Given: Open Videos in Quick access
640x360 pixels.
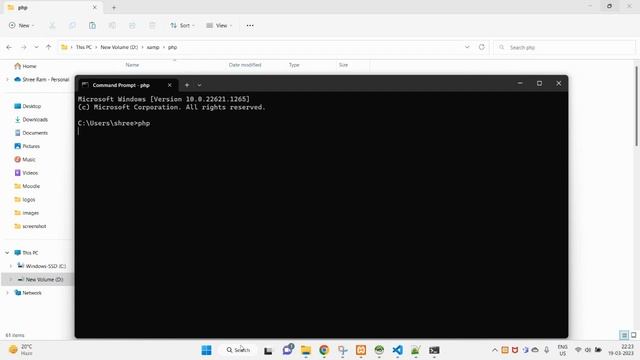Looking at the screenshot, I should pyautogui.click(x=26, y=173).
